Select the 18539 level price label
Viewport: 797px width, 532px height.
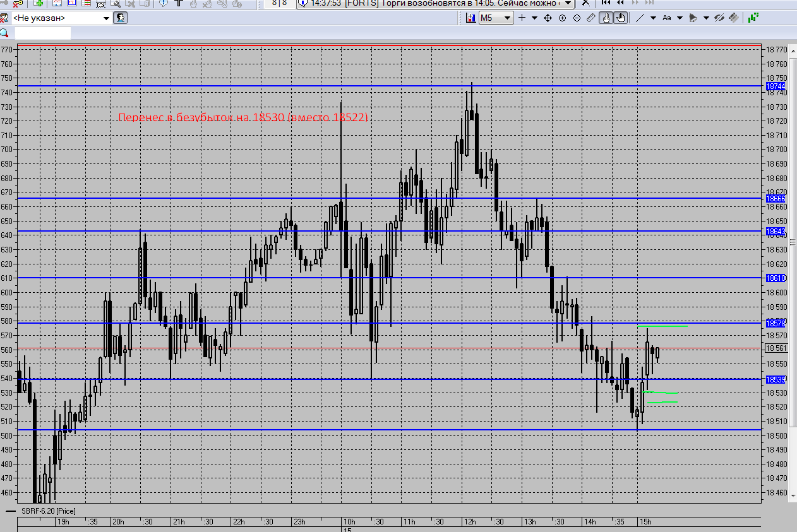[x=776, y=379]
